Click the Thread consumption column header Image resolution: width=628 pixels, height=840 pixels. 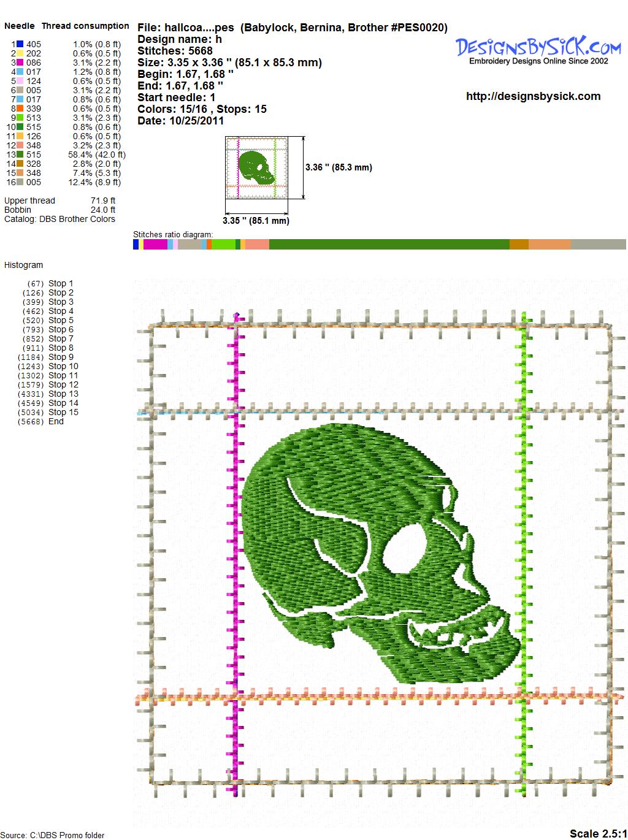pyautogui.click(x=85, y=26)
